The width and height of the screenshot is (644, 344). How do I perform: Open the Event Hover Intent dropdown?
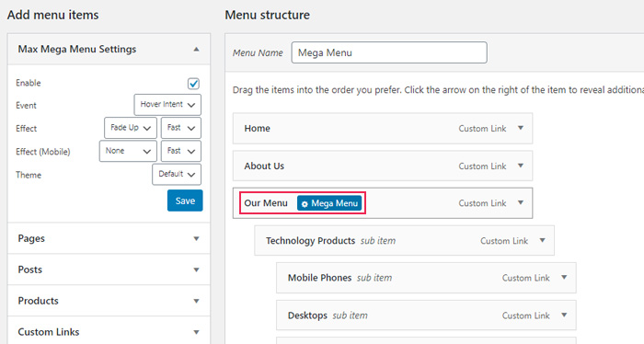pyautogui.click(x=167, y=105)
